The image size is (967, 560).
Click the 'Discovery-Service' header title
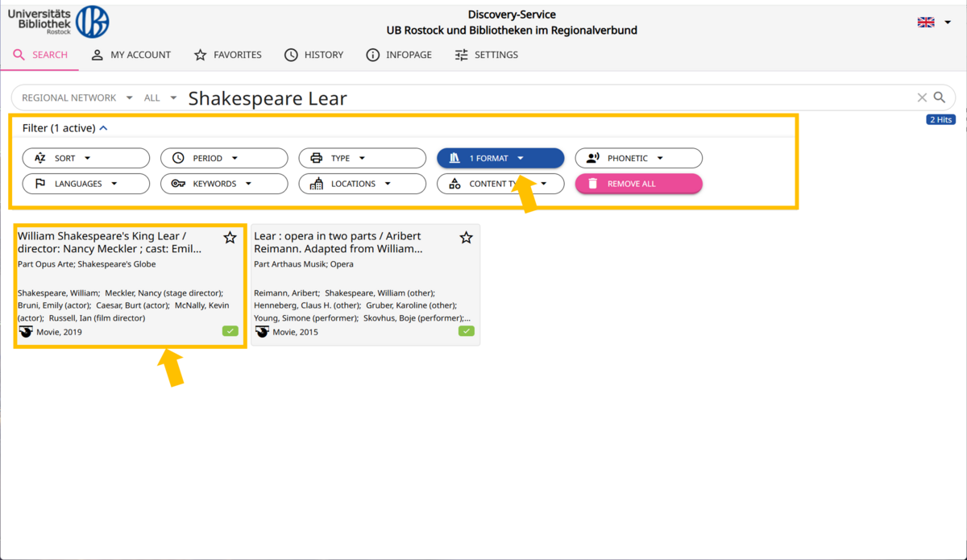click(x=512, y=15)
